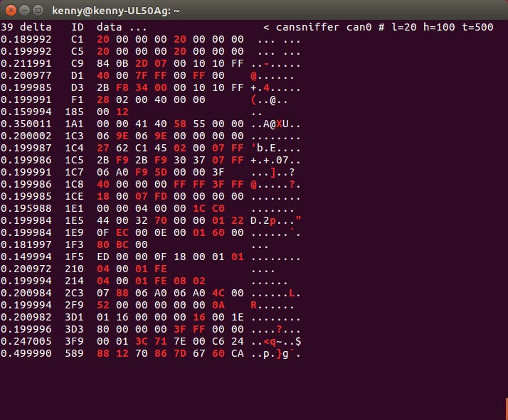The image size is (508, 420).
Task: Click CAN ID C9 row
Action: click(151, 63)
